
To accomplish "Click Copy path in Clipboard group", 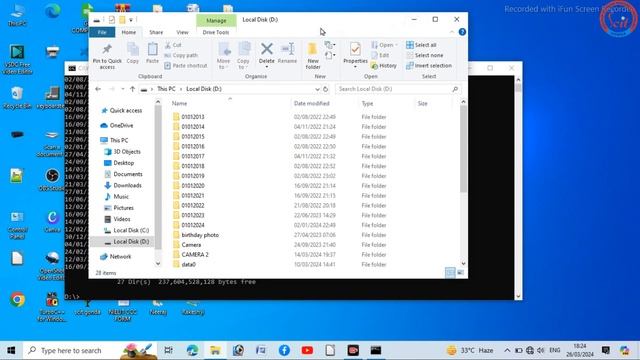I will (x=181, y=55).
